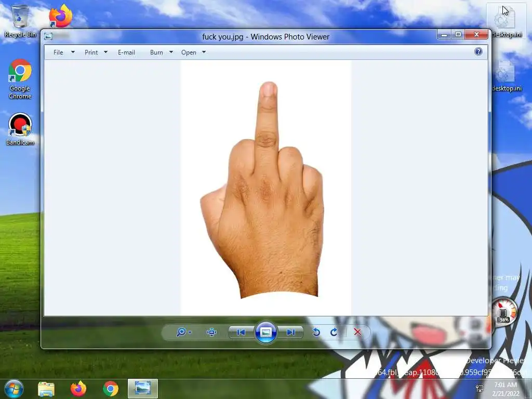Open the File menu
The image size is (532, 399).
coord(58,52)
